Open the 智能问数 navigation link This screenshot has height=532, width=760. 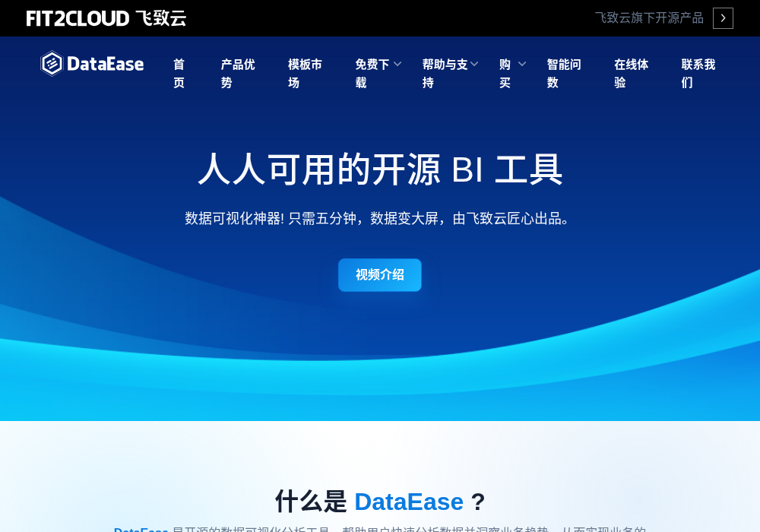click(564, 73)
